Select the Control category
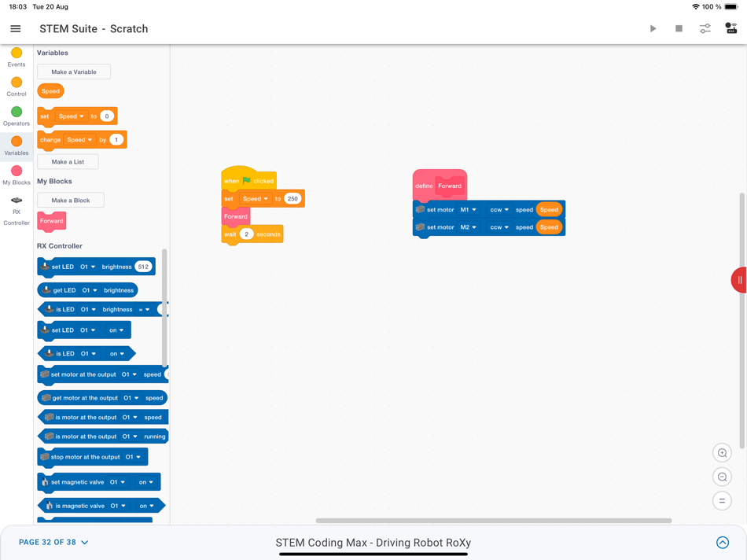 (17, 87)
